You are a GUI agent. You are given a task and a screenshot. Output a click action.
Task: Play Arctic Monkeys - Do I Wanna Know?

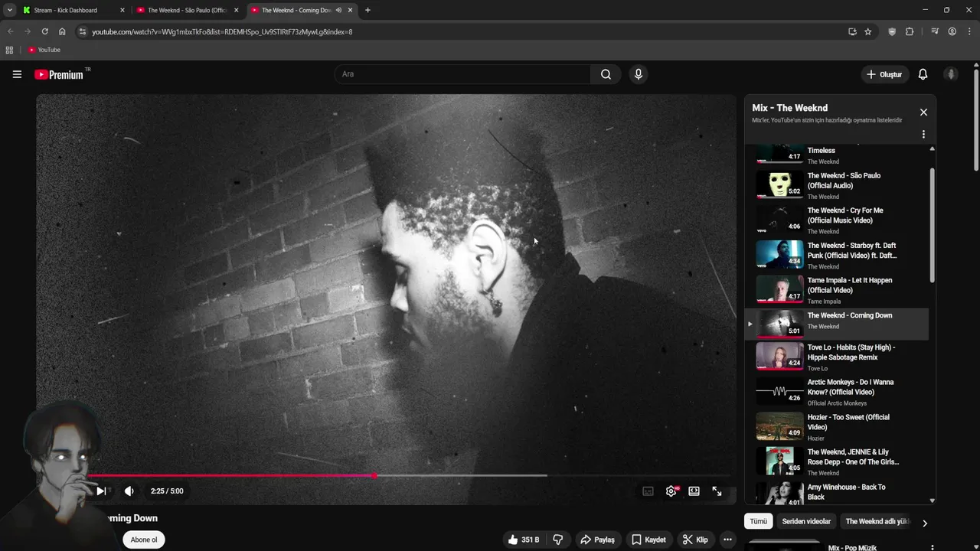click(836, 392)
